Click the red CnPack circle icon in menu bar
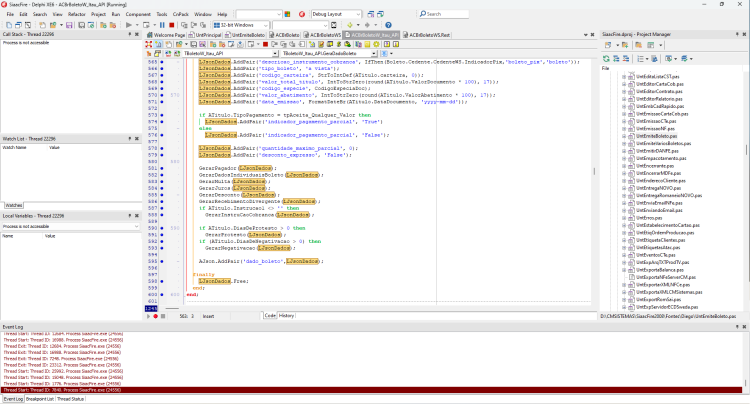 click(302, 14)
